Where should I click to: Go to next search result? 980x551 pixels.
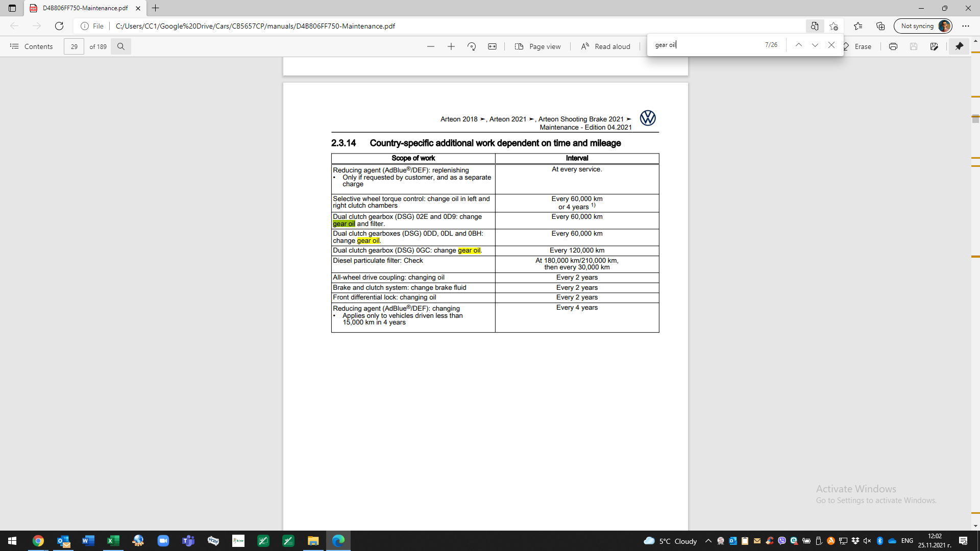point(815,45)
